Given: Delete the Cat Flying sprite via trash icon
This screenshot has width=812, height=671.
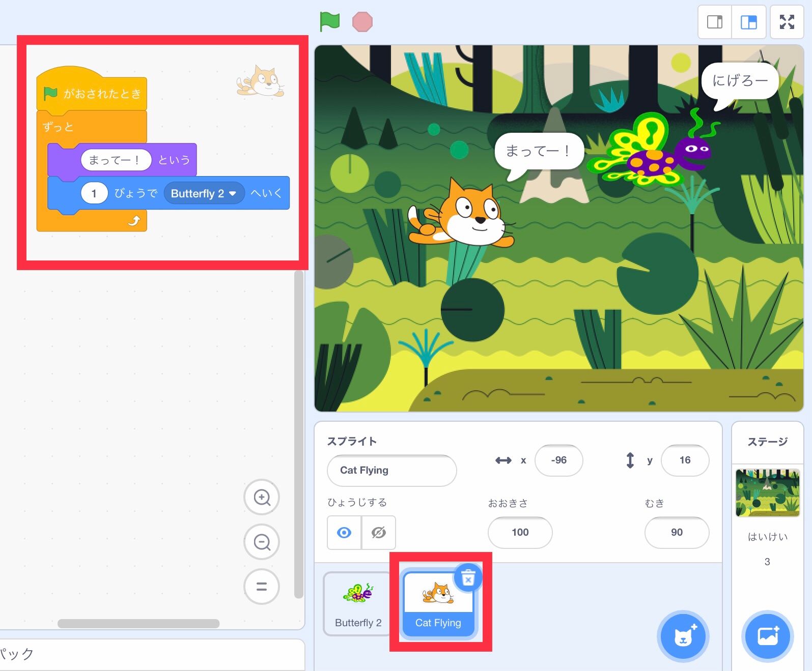Looking at the screenshot, I should pyautogui.click(x=468, y=577).
